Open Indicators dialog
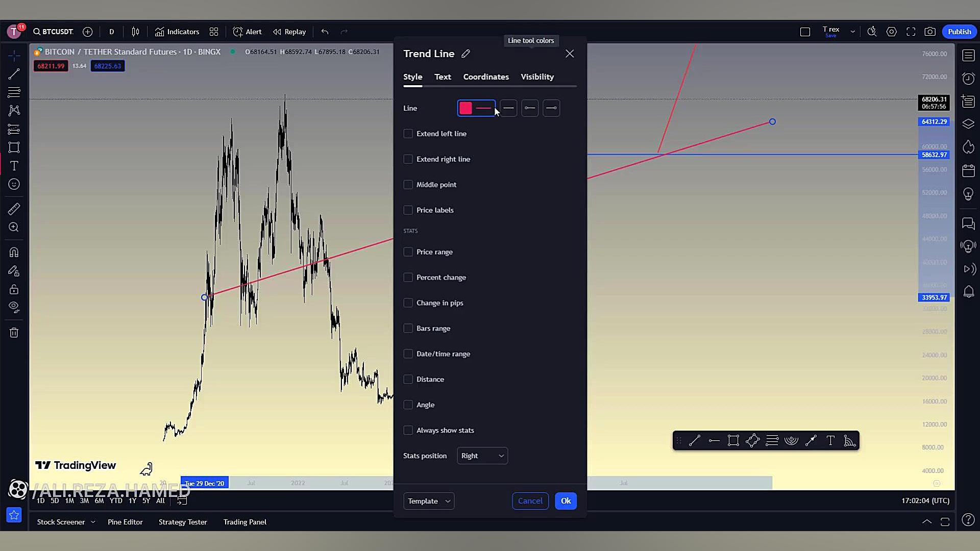The image size is (980, 551). pos(177,32)
